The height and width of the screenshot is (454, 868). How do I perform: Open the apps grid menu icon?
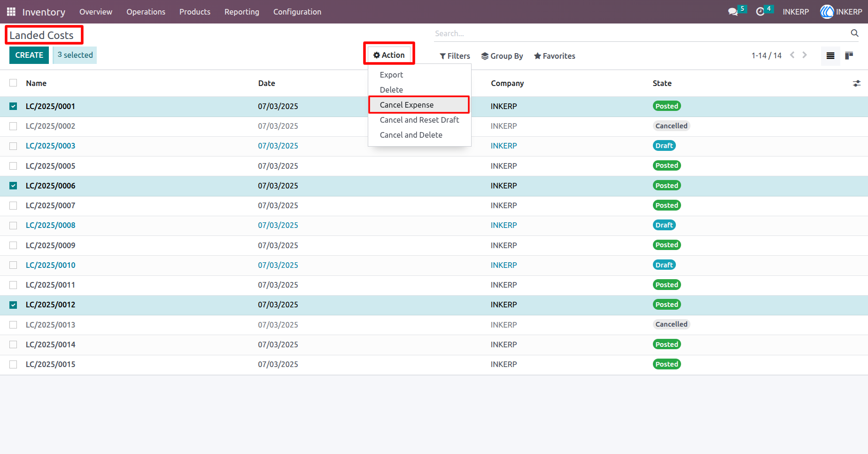[11, 12]
